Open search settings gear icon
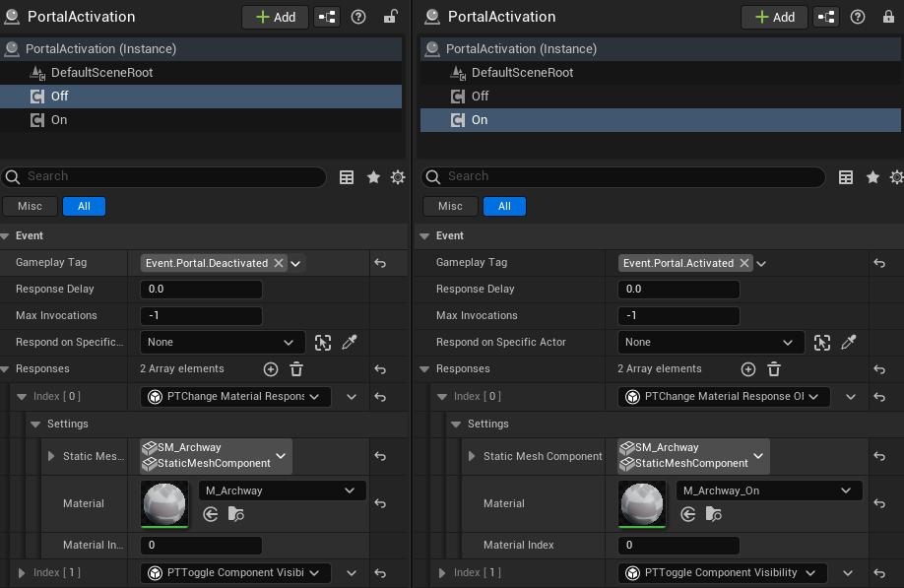The image size is (904, 588). pyautogui.click(x=397, y=176)
